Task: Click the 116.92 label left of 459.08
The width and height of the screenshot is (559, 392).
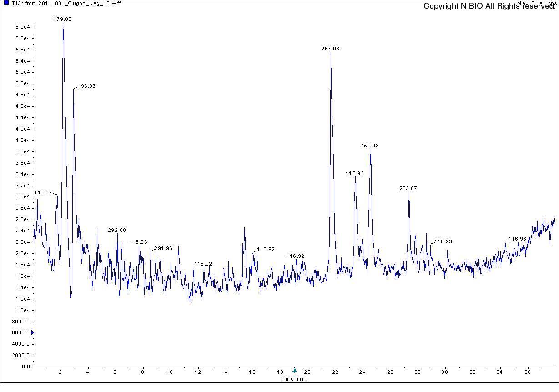Action: click(355, 174)
